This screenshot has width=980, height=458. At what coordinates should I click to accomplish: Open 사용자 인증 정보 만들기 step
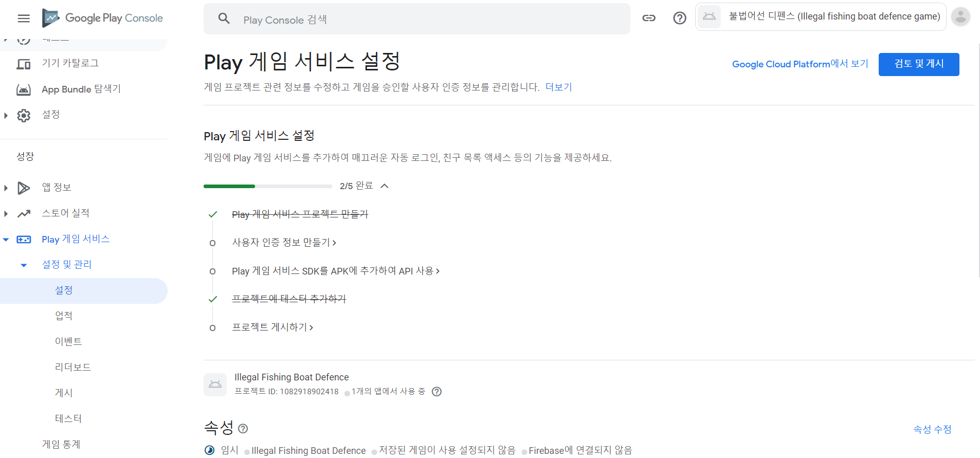[284, 242]
